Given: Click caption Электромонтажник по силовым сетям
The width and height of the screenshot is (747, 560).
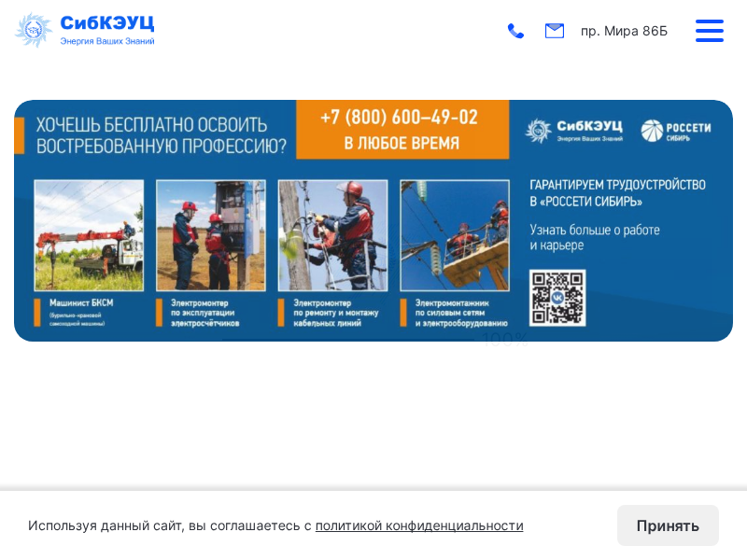Looking at the screenshot, I should (x=461, y=313).
